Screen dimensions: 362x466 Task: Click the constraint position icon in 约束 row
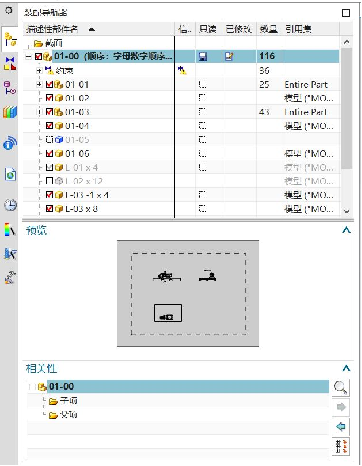coord(182,70)
